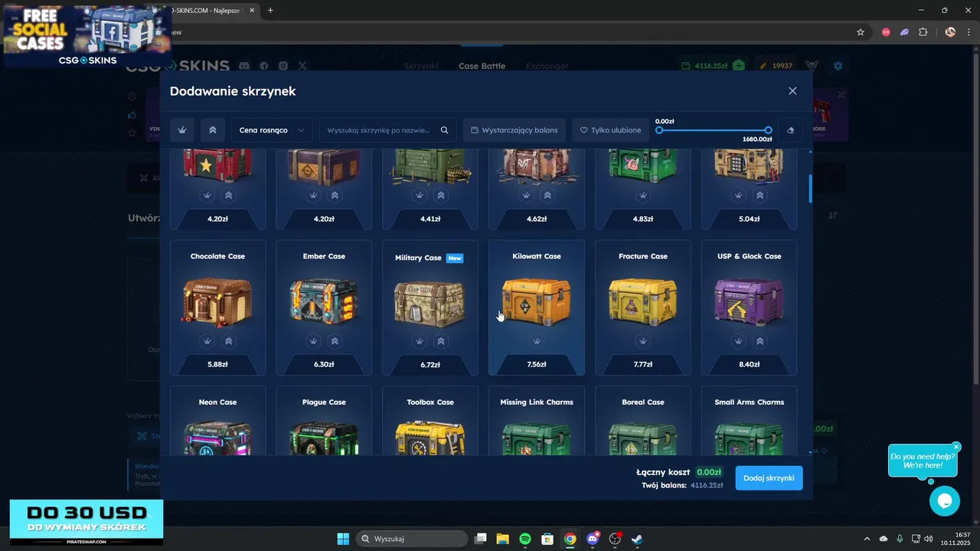The width and height of the screenshot is (980, 551).
Task: Switch to the Case Battle tab
Action: [482, 66]
